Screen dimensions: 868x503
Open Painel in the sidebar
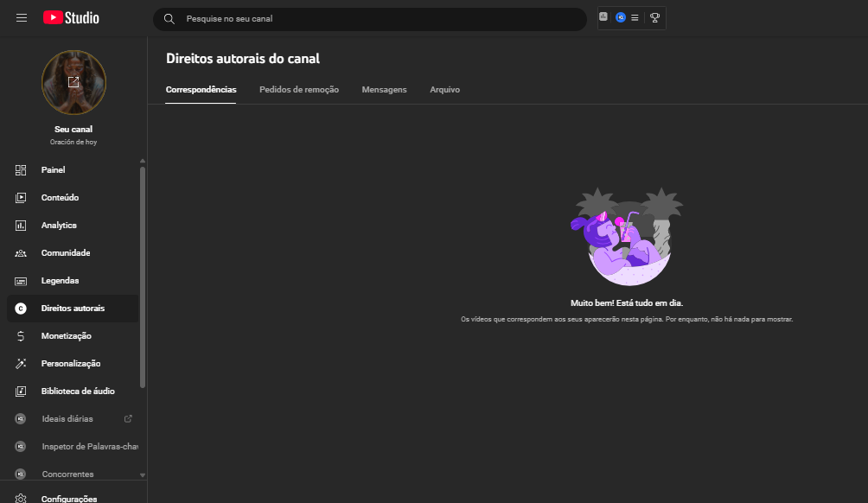click(x=53, y=170)
